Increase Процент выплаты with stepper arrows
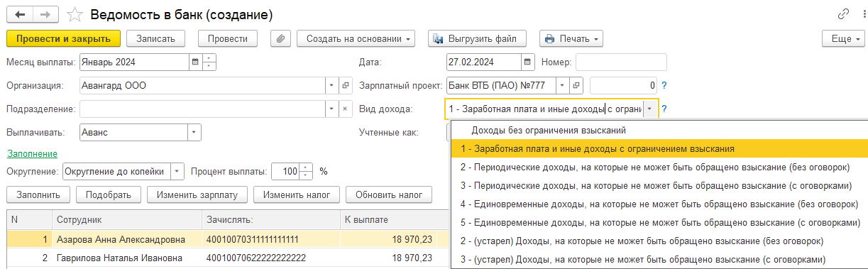868x269 pixels. tap(306, 168)
